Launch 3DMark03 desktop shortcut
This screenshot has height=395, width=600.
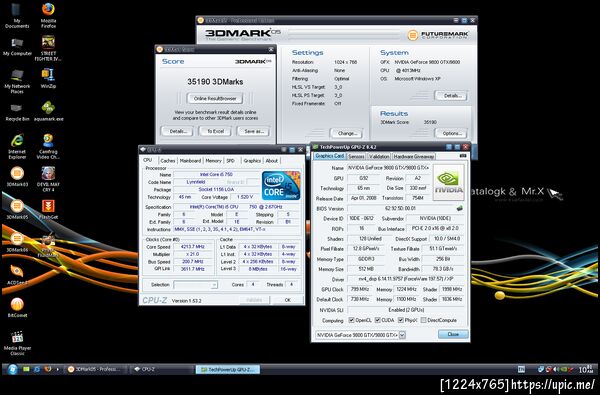pyautogui.click(x=17, y=176)
